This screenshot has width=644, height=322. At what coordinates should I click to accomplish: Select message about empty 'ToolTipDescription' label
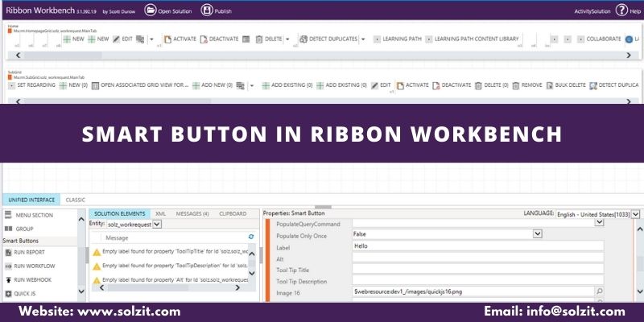pos(170,266)
